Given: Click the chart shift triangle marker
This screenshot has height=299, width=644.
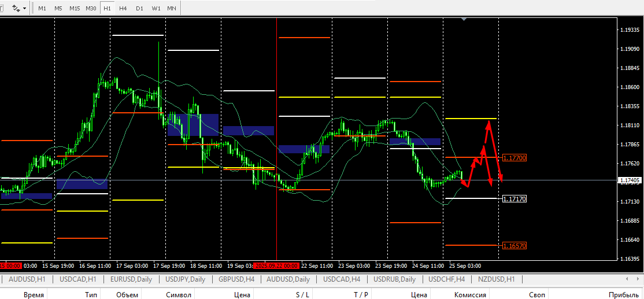Looking at the screenshot, I should point(464,19).
